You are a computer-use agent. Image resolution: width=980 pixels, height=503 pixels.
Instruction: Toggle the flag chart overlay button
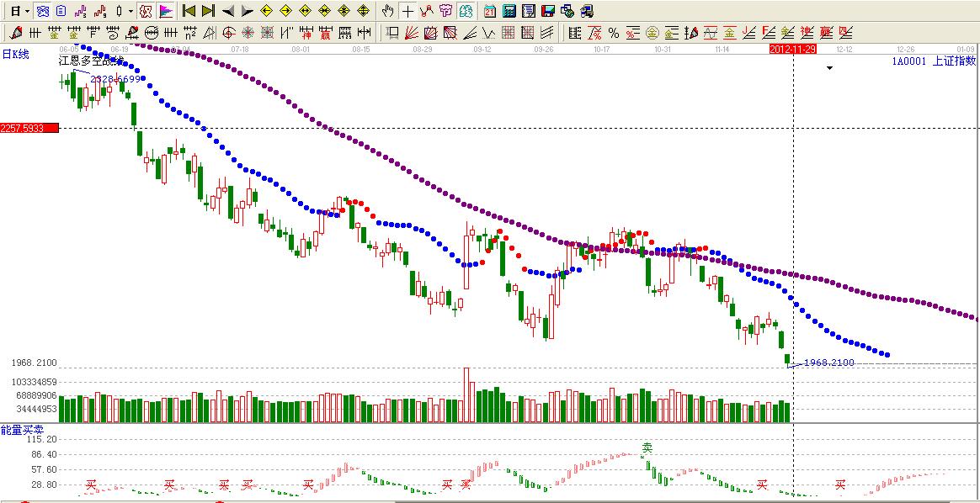coord(166,11)
